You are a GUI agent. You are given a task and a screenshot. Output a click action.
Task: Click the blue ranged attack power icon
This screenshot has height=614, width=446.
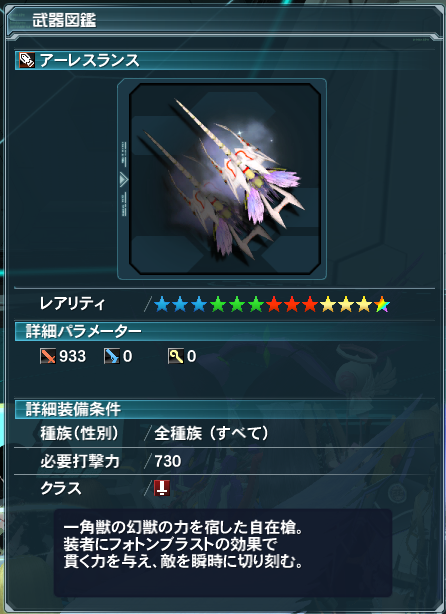[x=112, y=356]
